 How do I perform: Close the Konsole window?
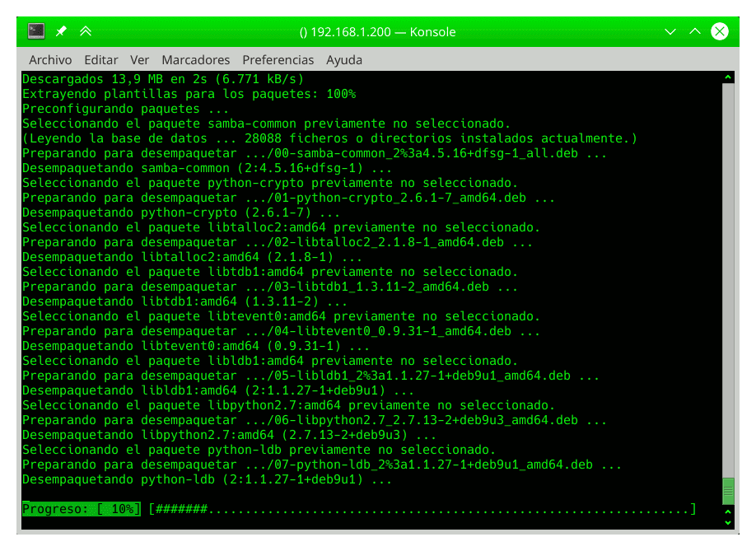(720, 31)
